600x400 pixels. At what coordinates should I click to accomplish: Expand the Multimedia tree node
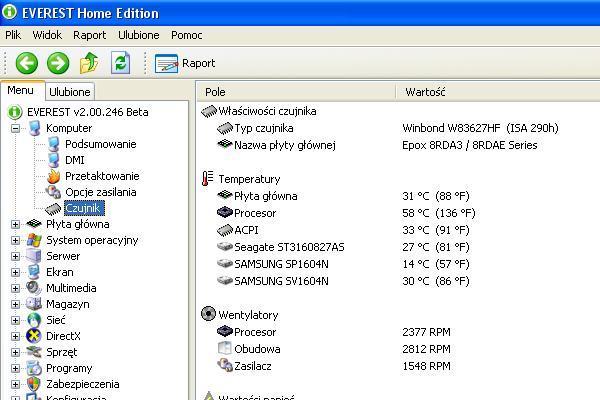coord(15,288)
